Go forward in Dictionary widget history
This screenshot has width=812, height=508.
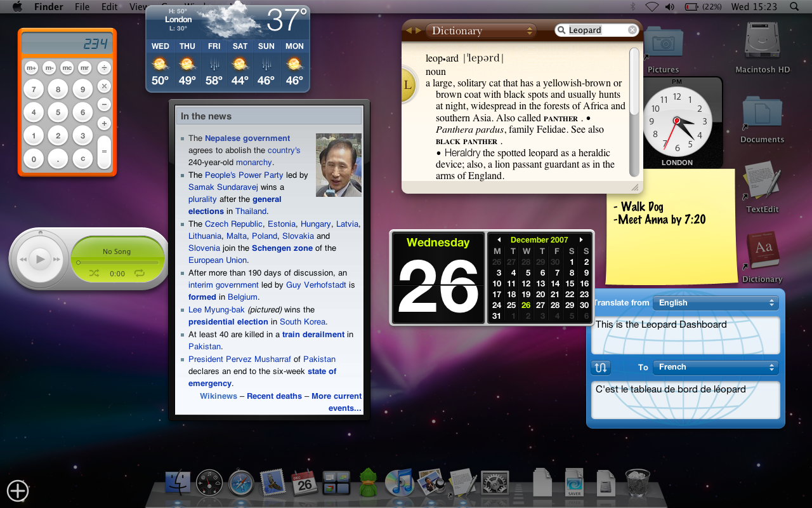418,30
